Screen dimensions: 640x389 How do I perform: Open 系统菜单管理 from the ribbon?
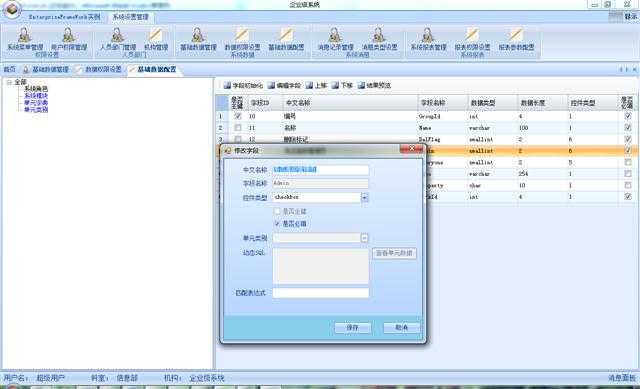pyautogui.click(x=24, y=39)
